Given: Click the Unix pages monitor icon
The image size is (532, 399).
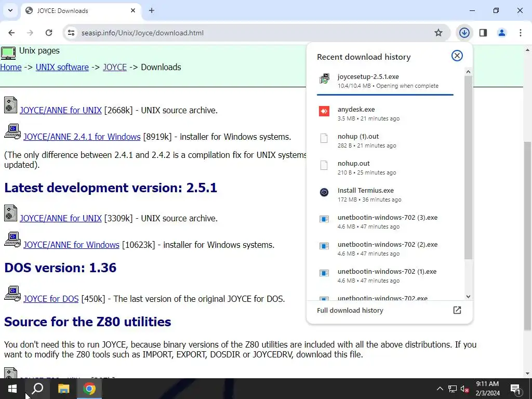Looking at the screenshot, I should tap(8, 53).
